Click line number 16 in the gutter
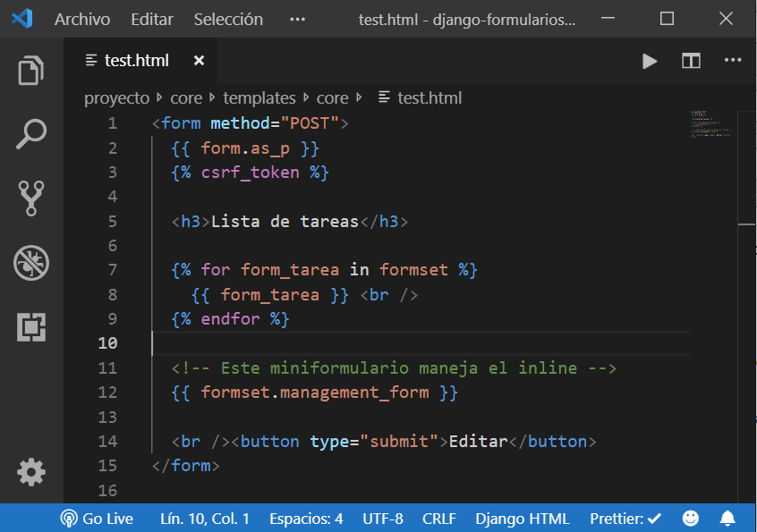Viewport: 757px width, 532px height. pos(107,491)
